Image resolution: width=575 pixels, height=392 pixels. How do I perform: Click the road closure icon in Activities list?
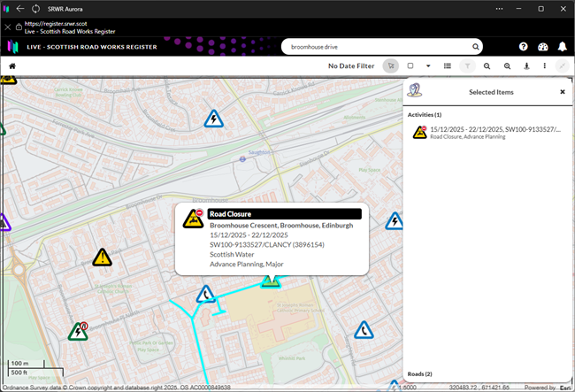(x=420, y=133)
